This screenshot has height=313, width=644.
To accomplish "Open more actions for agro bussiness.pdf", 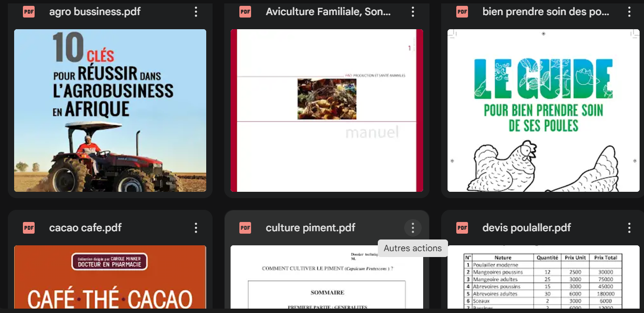I will 196,12.
